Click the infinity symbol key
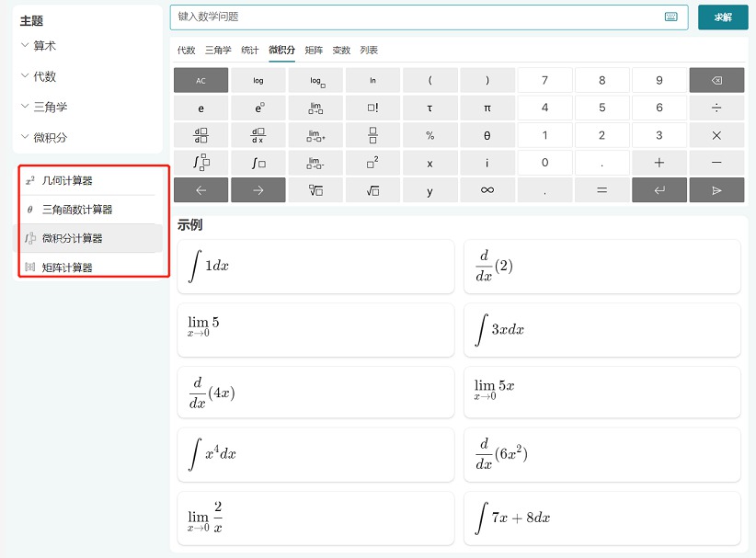 pos(487,191)
